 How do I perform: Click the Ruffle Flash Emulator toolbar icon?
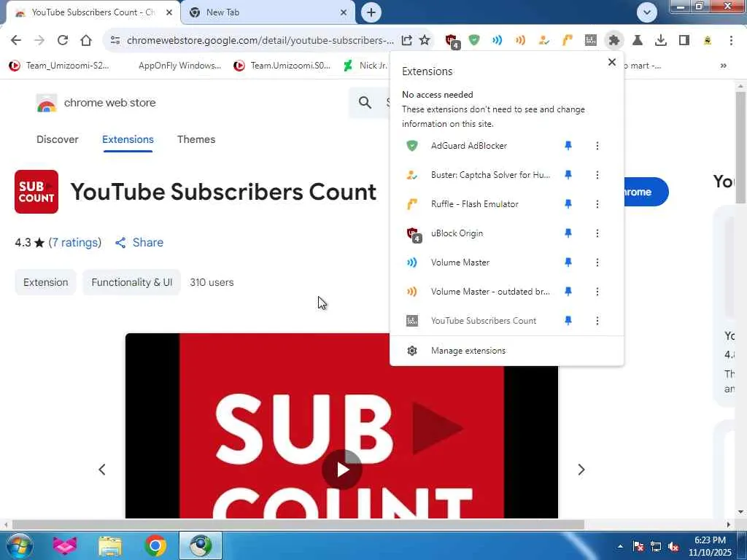(x=567, y=40)
